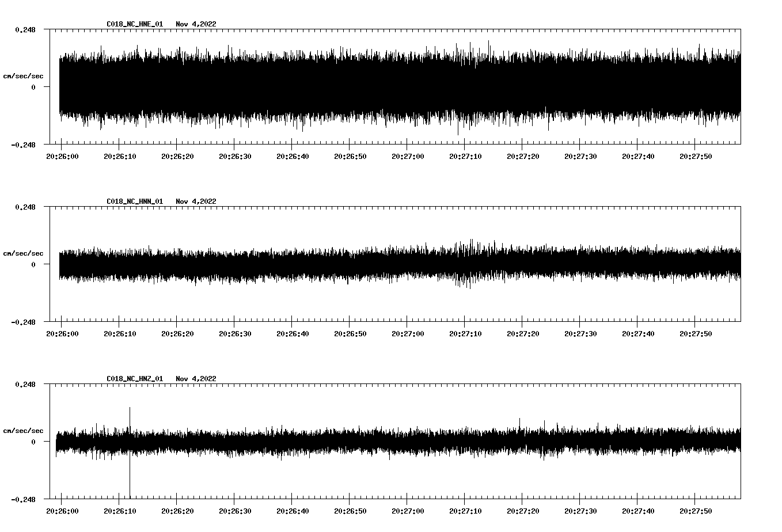Click the tall spike in the HNZ trace
This screenshot has width=782, height=532.
click(130, 453)
